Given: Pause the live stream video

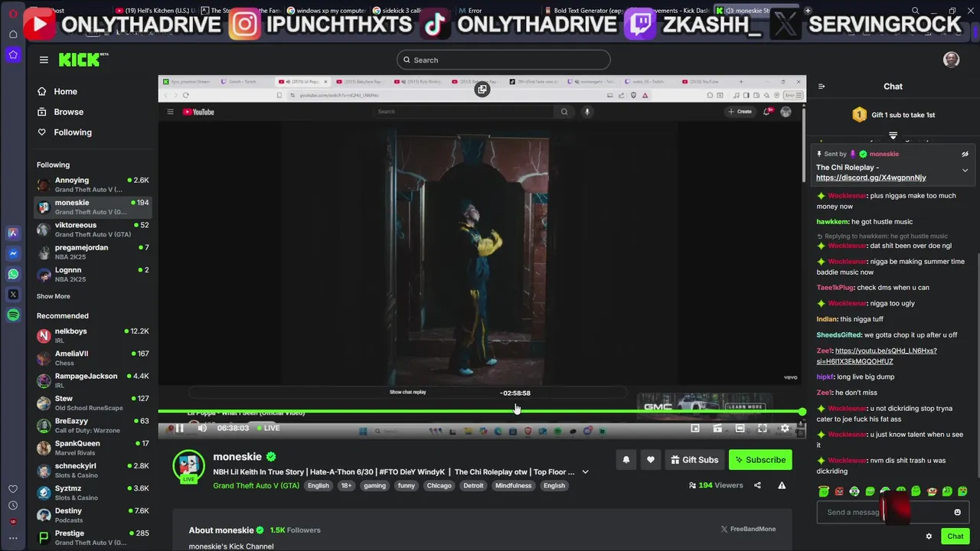Looking at the screenshot, I should tap(180, 428).
